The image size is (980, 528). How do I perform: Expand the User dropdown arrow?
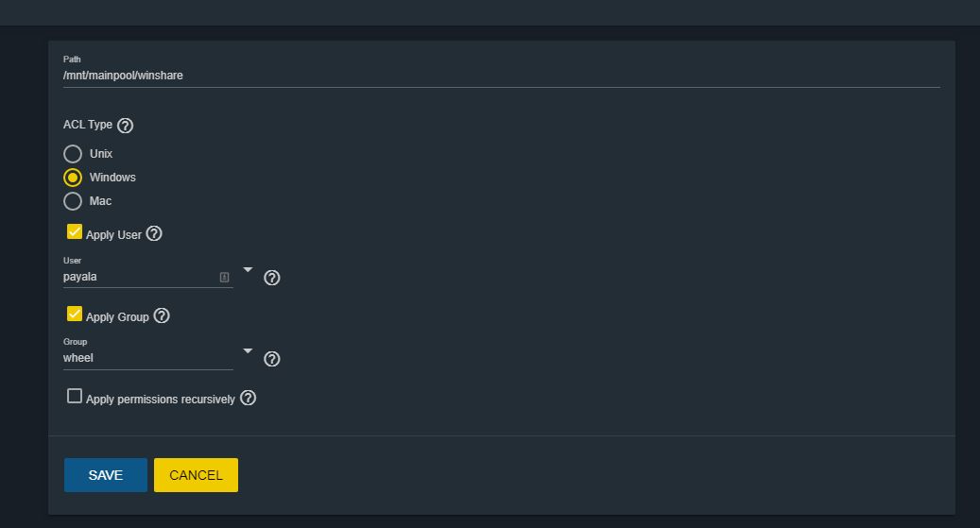249,270
